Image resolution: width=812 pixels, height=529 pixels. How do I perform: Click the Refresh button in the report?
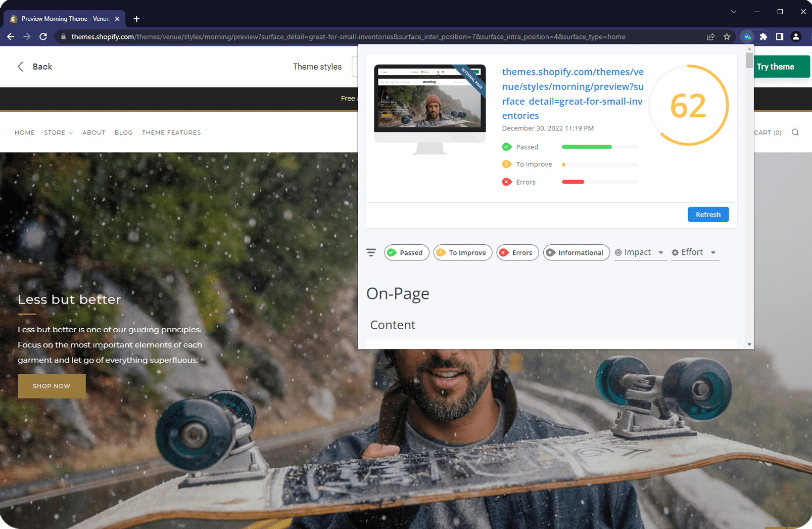click(x=708, y=214)
